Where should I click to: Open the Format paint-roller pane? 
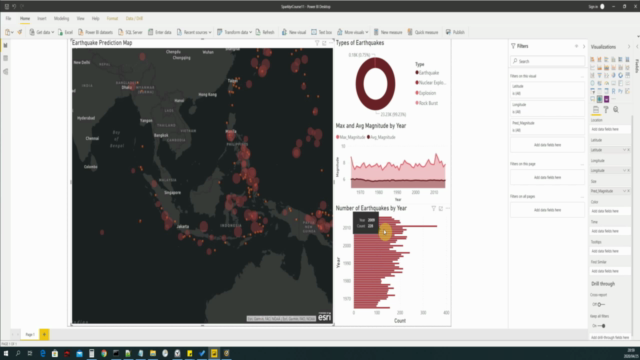pos(606,109)
